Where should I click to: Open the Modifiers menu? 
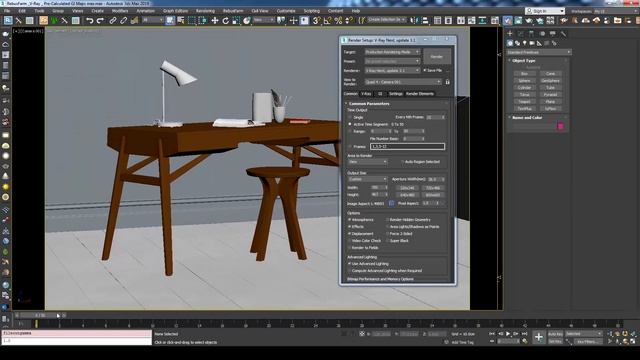120,11
